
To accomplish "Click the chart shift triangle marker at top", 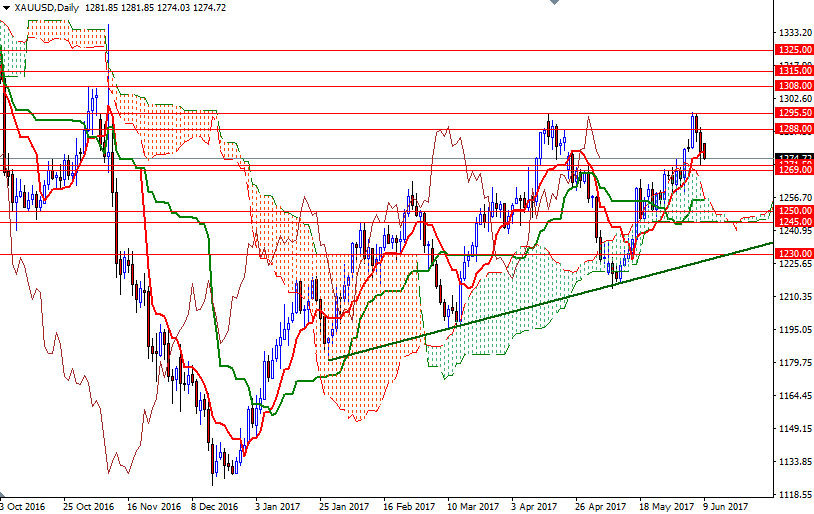I will (556, 4).
